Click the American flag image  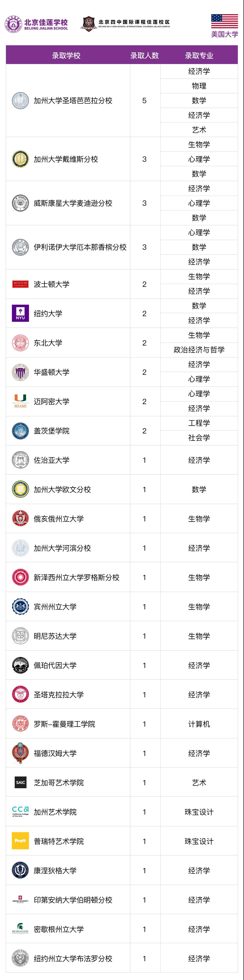tap(224, 22)
